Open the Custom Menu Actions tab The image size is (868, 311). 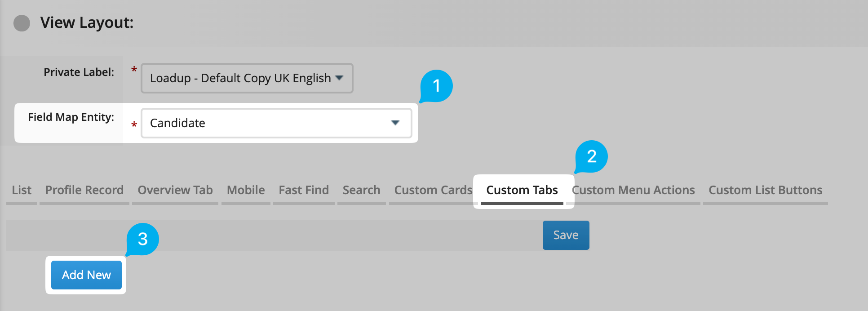(x=633, y=190)
